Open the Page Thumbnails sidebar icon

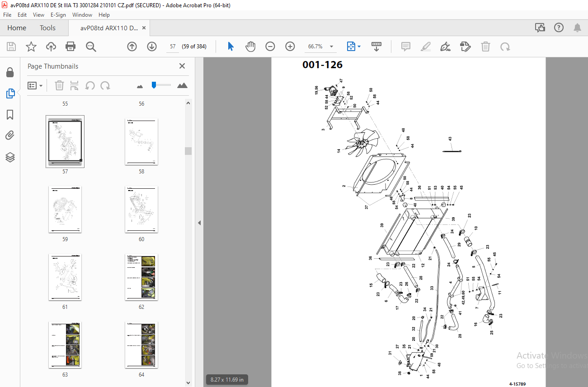click(x=10, y=93)
